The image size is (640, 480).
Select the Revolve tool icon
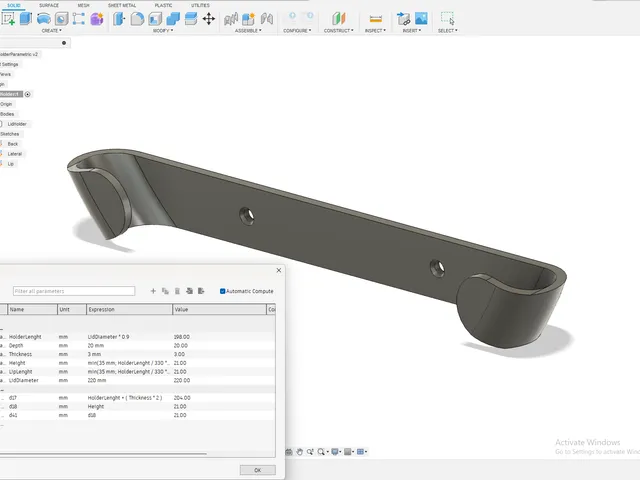(44, 19)
